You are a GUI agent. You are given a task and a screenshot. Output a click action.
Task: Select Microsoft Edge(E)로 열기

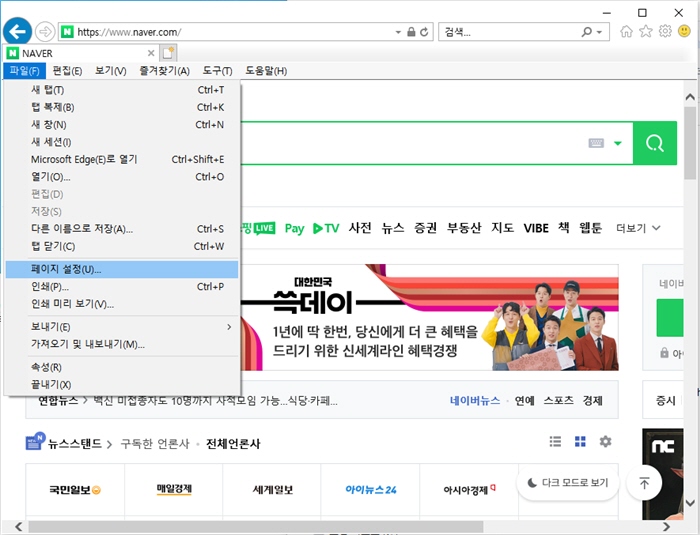122,159
